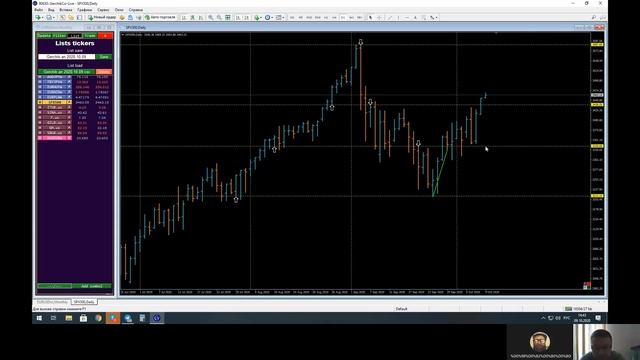Open the Графики menu

tap(85, 9)
